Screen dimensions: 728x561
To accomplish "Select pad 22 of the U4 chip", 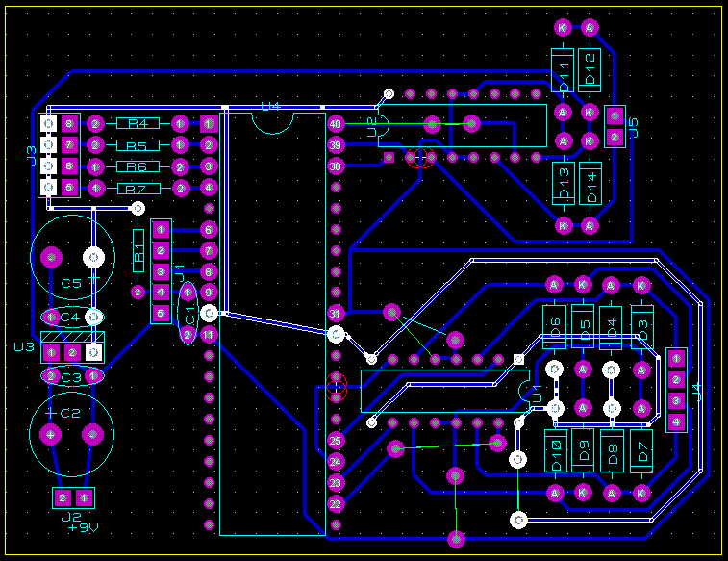I will [336, 504].
